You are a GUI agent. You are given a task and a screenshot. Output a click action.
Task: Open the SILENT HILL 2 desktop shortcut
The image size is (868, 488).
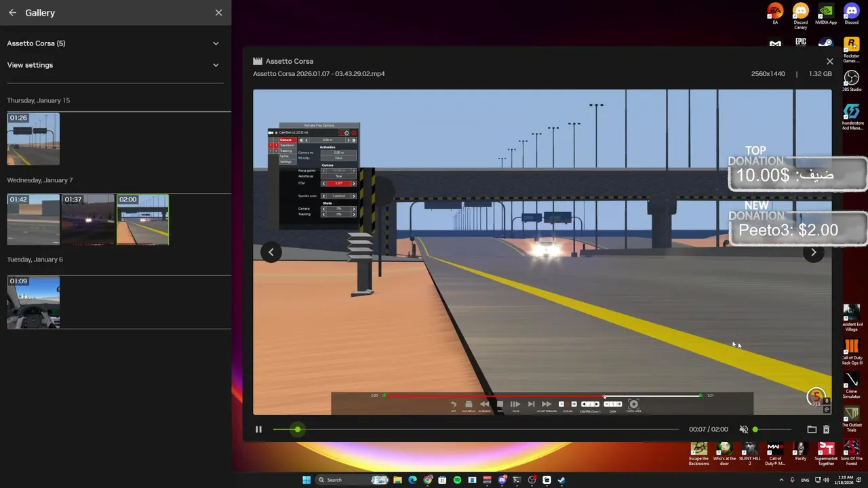point(750,453)
